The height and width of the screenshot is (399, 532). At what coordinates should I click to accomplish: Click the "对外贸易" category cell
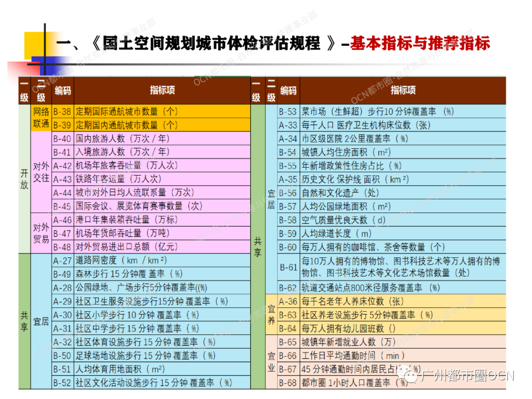pos(41,233)
